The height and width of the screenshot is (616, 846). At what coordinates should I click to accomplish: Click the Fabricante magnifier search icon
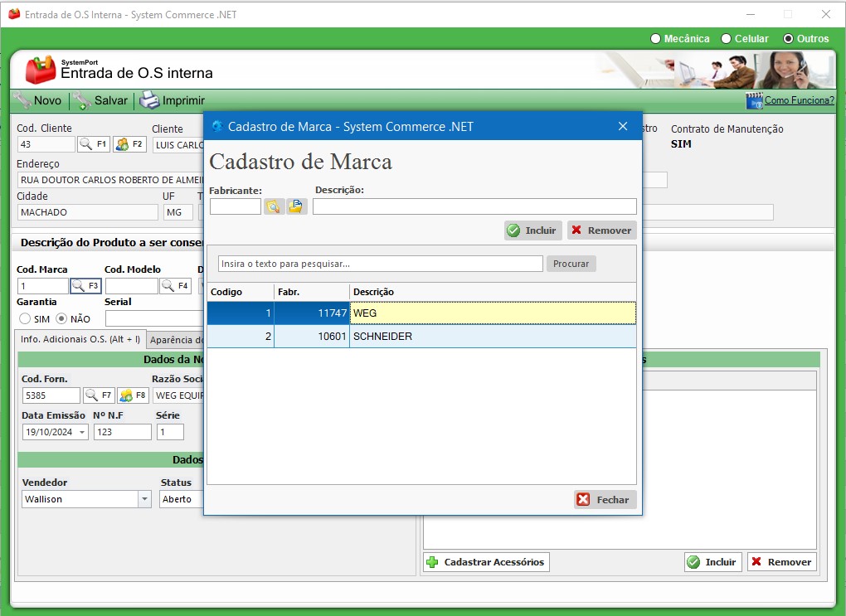pyautogui.click(x=274, y=206)
